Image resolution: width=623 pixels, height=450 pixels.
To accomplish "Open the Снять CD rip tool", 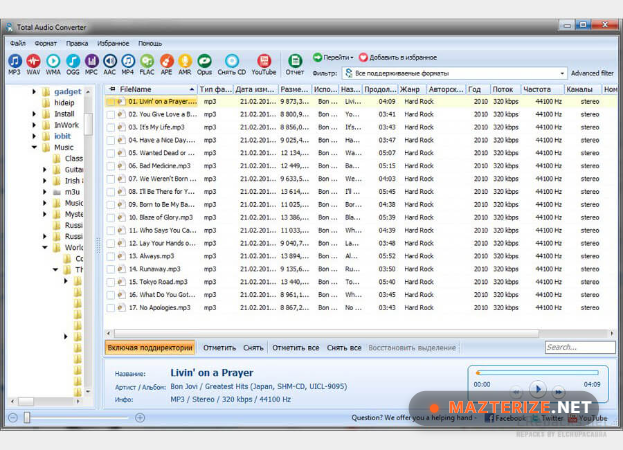I will tap(232, 64).
